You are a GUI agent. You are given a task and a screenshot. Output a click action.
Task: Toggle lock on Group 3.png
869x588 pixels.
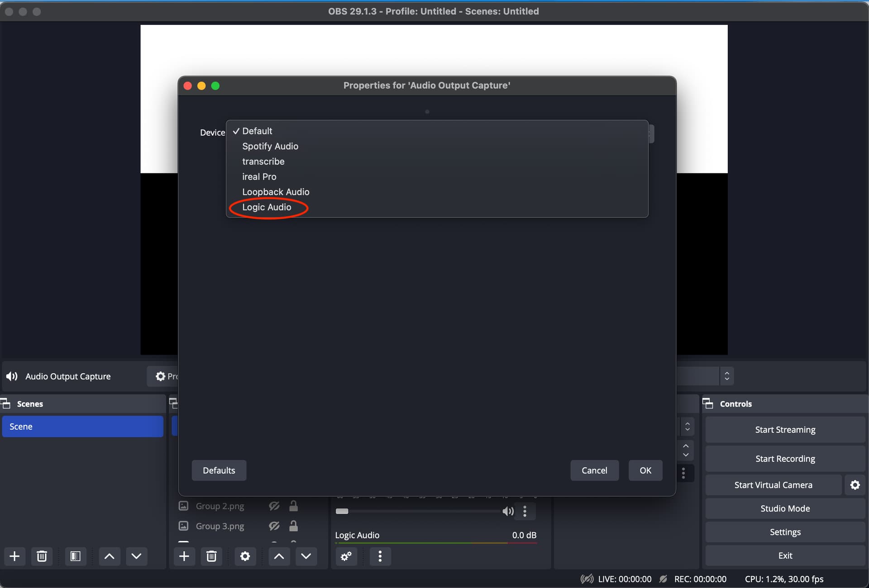pos(293,526)
